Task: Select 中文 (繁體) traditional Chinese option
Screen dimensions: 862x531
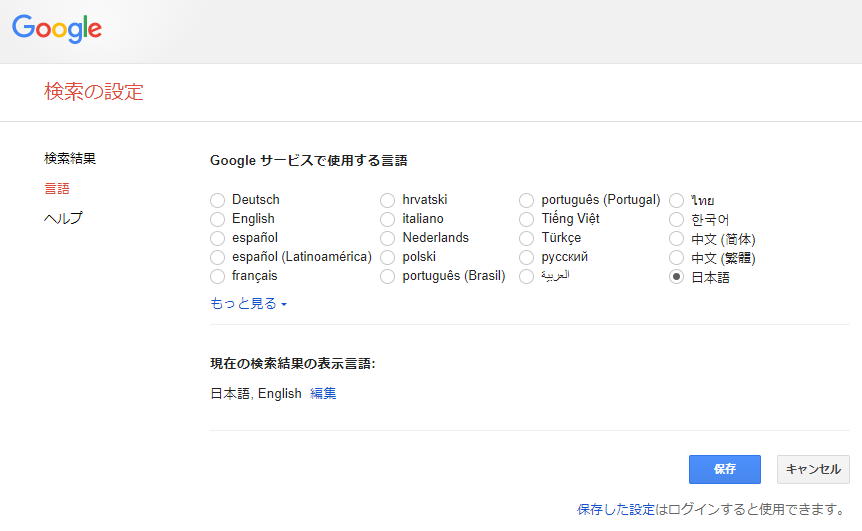Action: coord(677,258)
